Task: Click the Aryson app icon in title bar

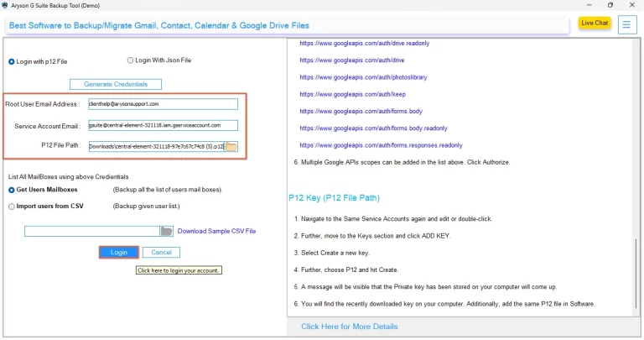Action: tap(4, 5)
